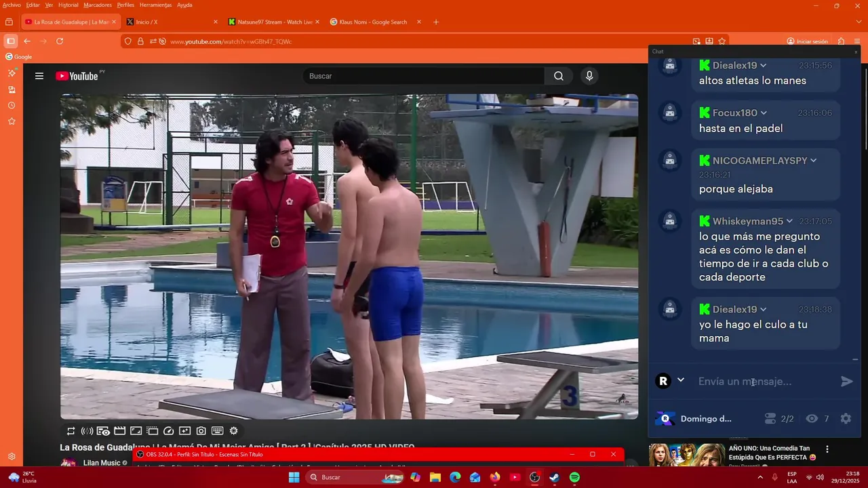The image size is (868, 488).
Task: Open sidebar history clock icon
Action: [x=12, y=106]
